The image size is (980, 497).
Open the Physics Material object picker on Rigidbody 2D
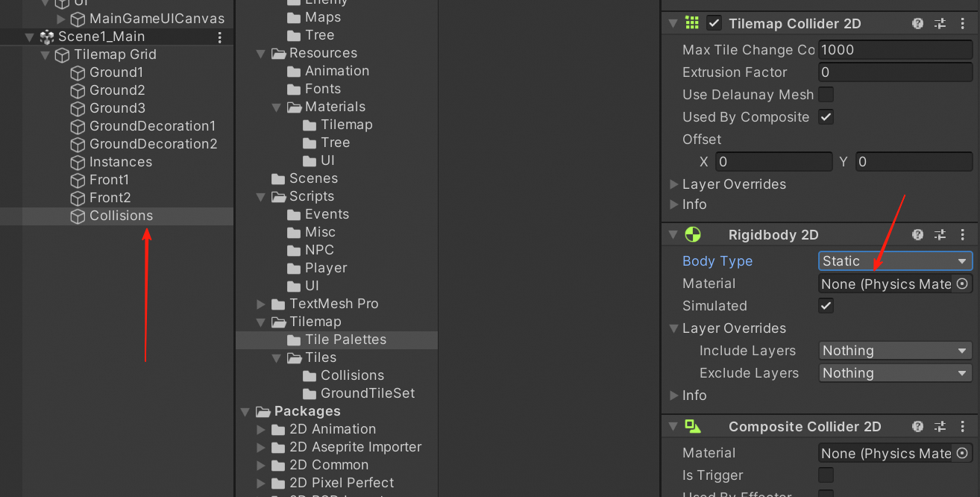963,284
